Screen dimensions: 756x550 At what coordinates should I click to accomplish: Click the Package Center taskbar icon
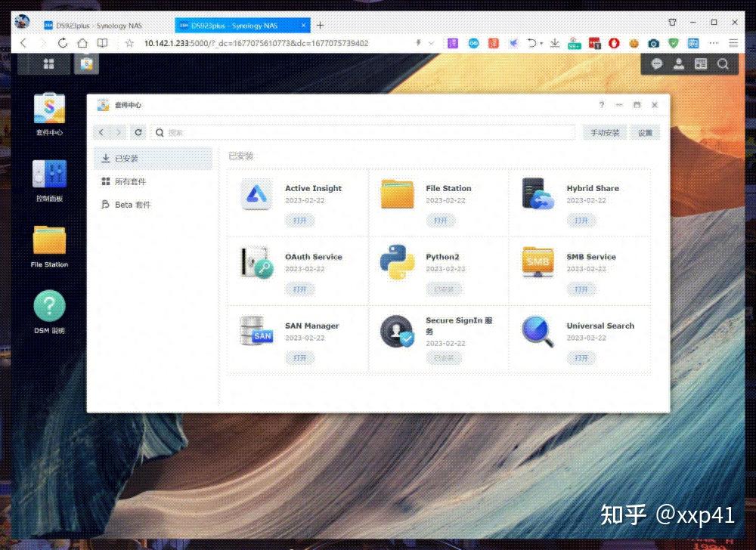85,64
